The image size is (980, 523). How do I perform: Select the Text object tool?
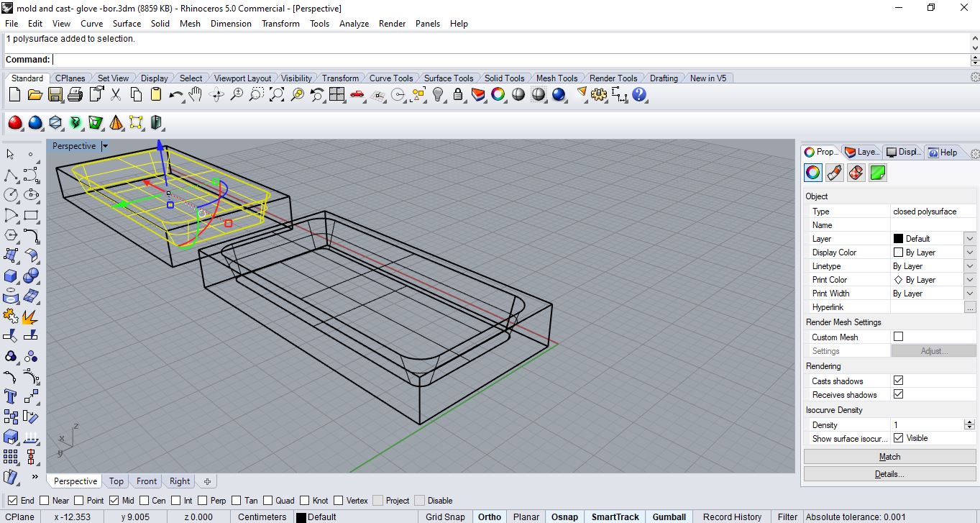tap(11, 396)
